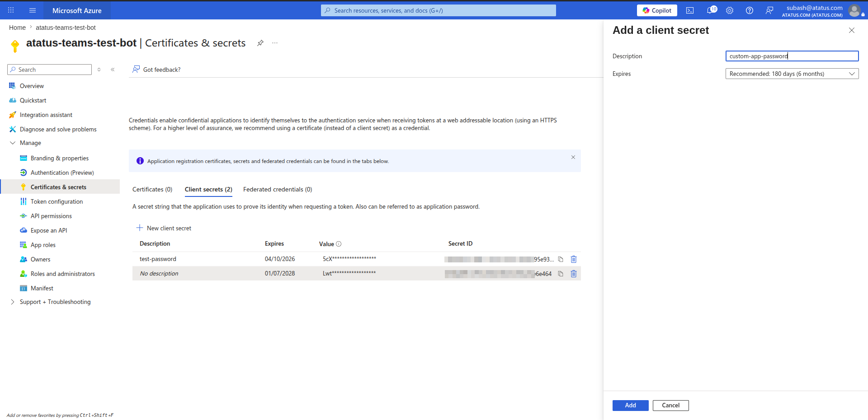Screen dimensions: 868x420
Task: Focus the Description input field
Action: tap(792, 56)
